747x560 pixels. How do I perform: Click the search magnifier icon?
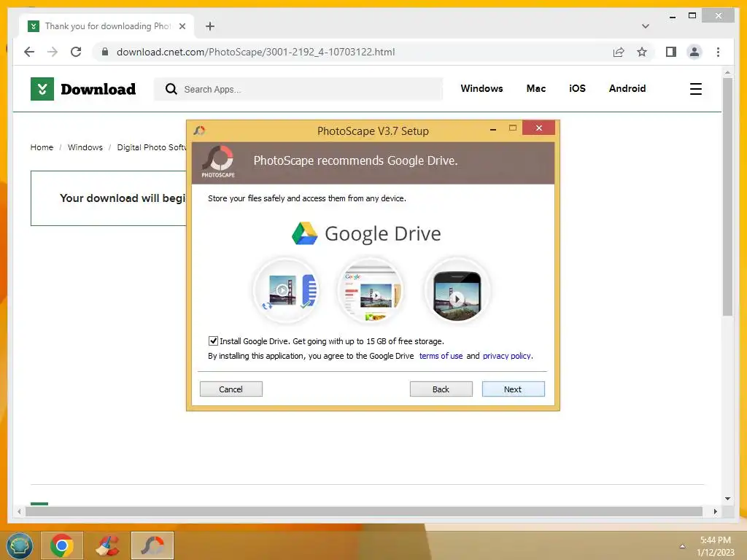tap(171, 89)
